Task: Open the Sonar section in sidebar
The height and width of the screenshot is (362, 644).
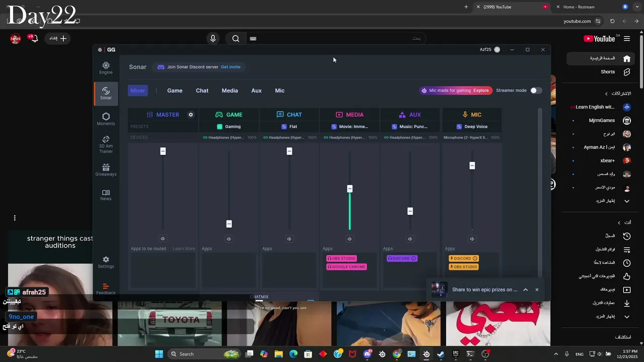Action: coord(106,94)
